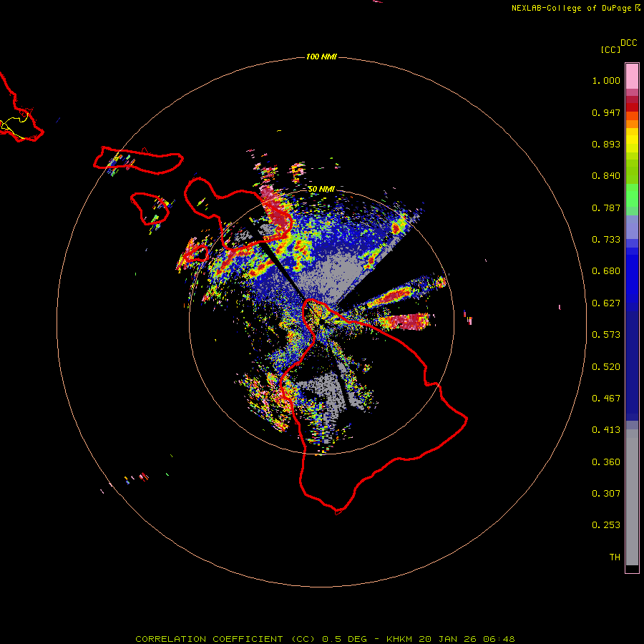This screenshot has height=644, width=644.
Task: Select the 0.733 legend value
Action: [606, 240]
